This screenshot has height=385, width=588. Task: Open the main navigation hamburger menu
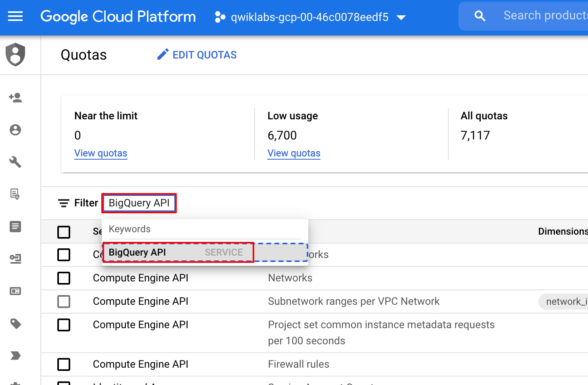tap(15, 17)
